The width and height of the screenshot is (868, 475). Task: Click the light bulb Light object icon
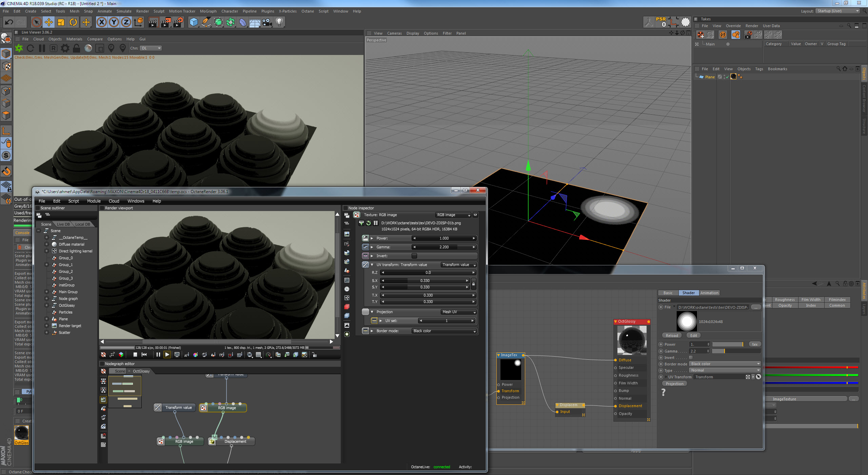(x=279, y=22)
